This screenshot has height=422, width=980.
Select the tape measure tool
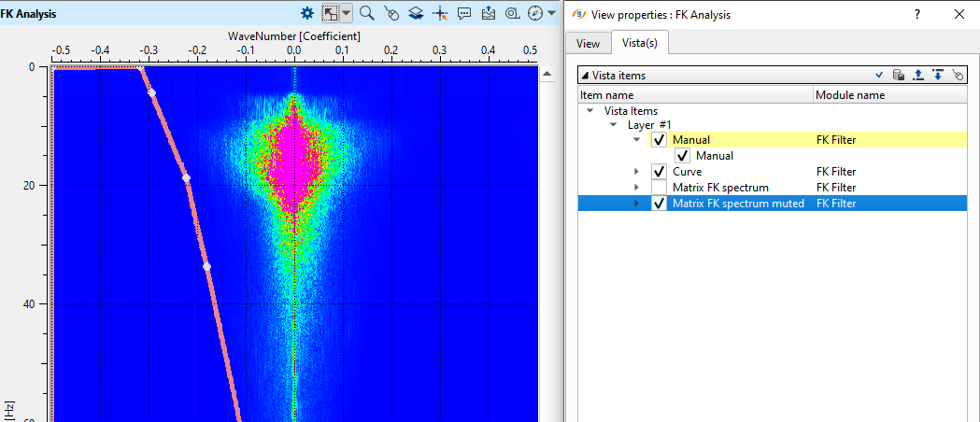[x=512, y=13]
